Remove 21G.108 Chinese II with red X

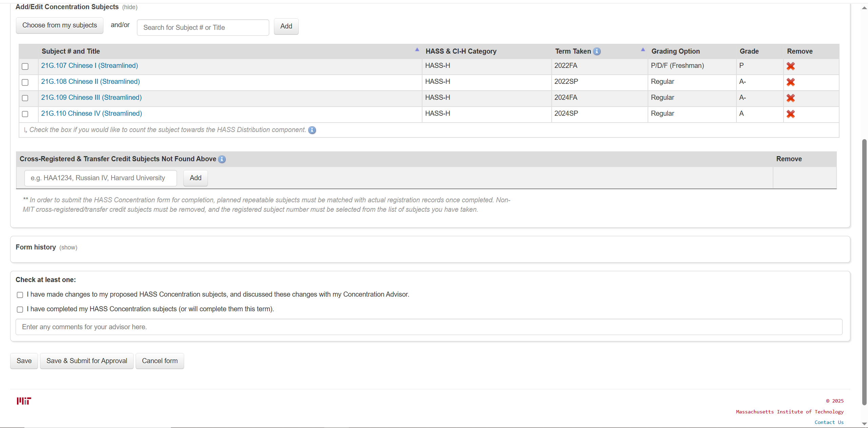790,82
